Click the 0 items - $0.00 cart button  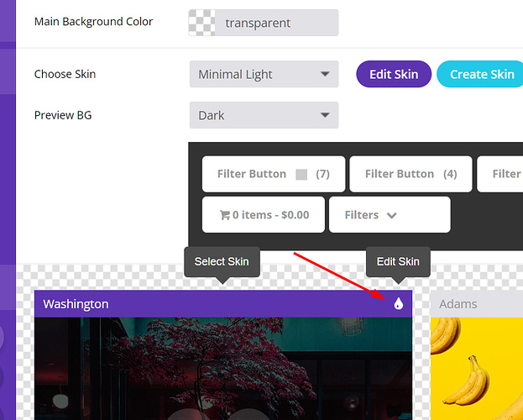[x=264, y=215]
